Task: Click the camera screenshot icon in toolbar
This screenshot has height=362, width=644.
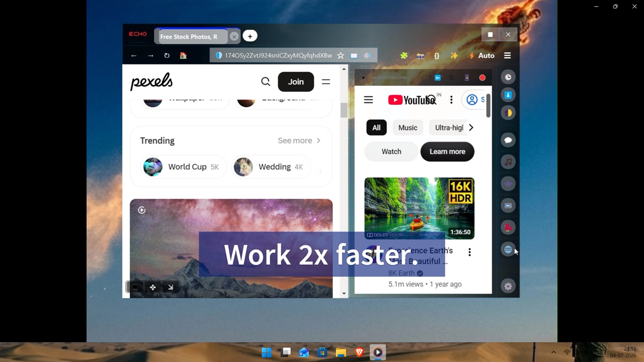Action: pyautogui.click(x=420, y=56)
